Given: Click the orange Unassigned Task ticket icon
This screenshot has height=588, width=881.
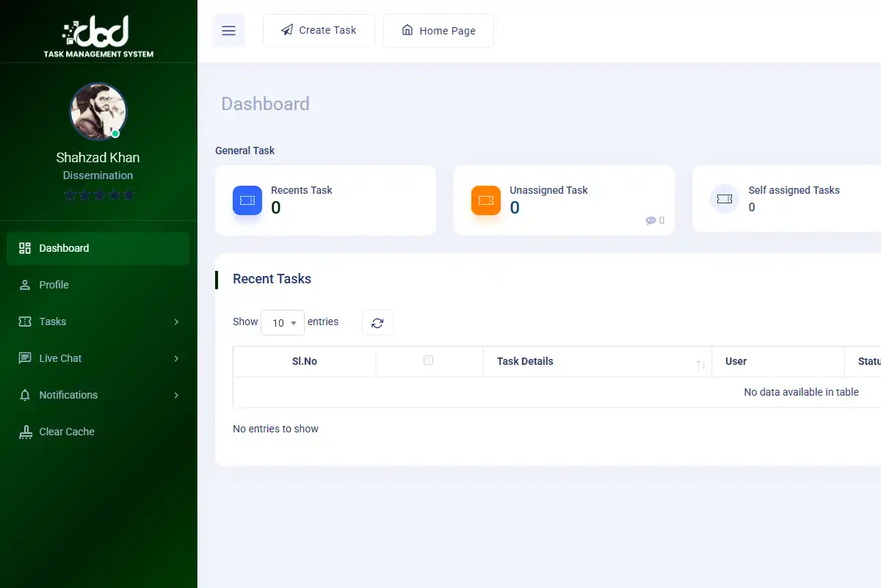Looking at the screenshot, I should pos(486,200).
